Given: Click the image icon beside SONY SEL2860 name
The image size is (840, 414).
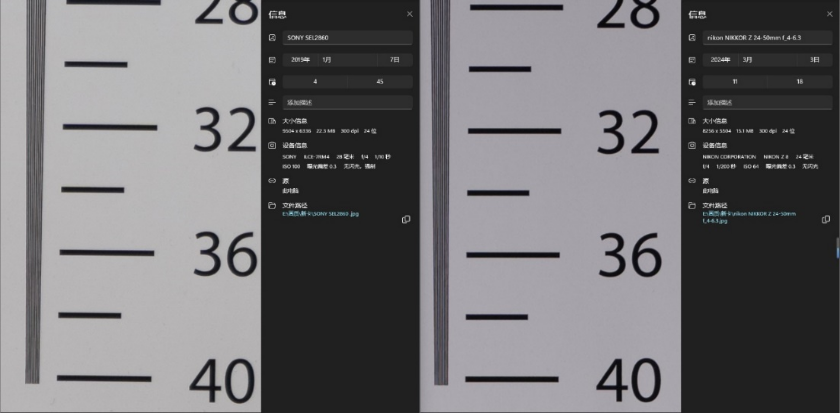Looking at the screenshot, I should click(272, 38).
